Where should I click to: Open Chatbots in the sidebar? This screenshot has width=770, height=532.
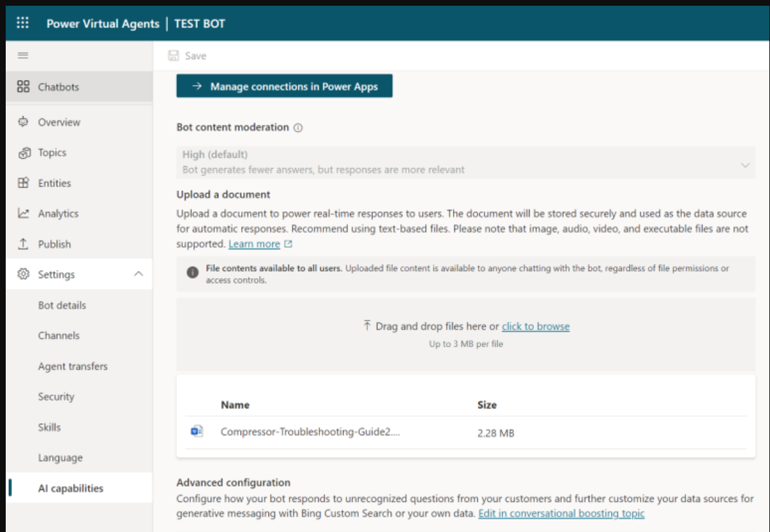(80, 87)
